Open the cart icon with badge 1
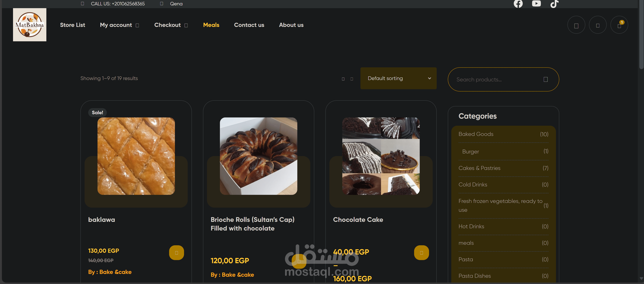This screenshot has height=284, width=644. 619,25
